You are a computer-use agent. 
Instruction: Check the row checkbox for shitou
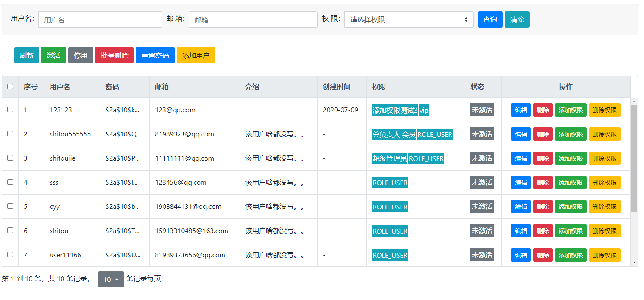(10, 231)
